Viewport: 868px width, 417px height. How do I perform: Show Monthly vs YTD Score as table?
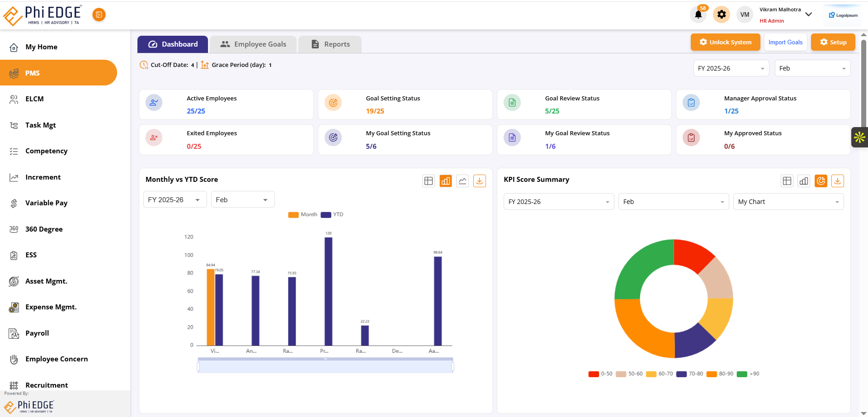click(x=429, y=181)
